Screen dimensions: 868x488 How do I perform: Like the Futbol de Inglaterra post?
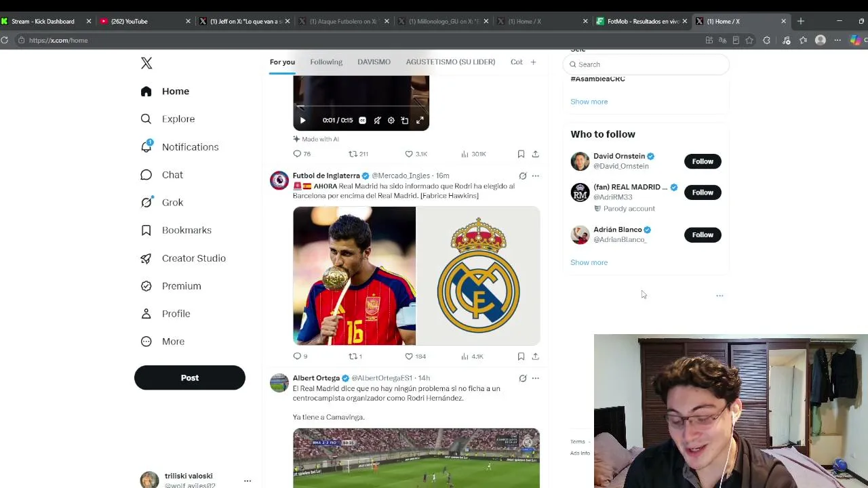416,357
